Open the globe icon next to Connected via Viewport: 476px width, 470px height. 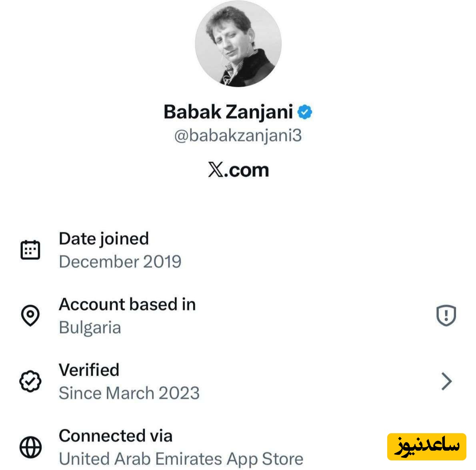tap(30, 447)
